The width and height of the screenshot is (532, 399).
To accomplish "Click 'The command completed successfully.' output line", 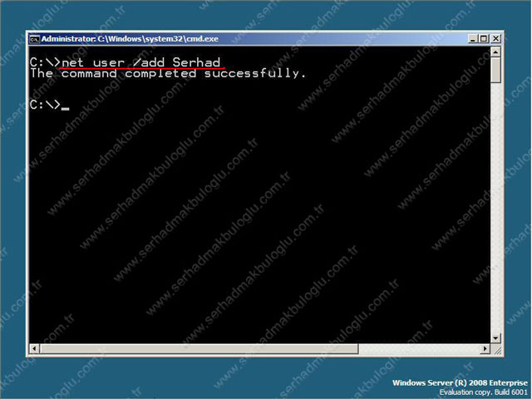I will point(168,73).
